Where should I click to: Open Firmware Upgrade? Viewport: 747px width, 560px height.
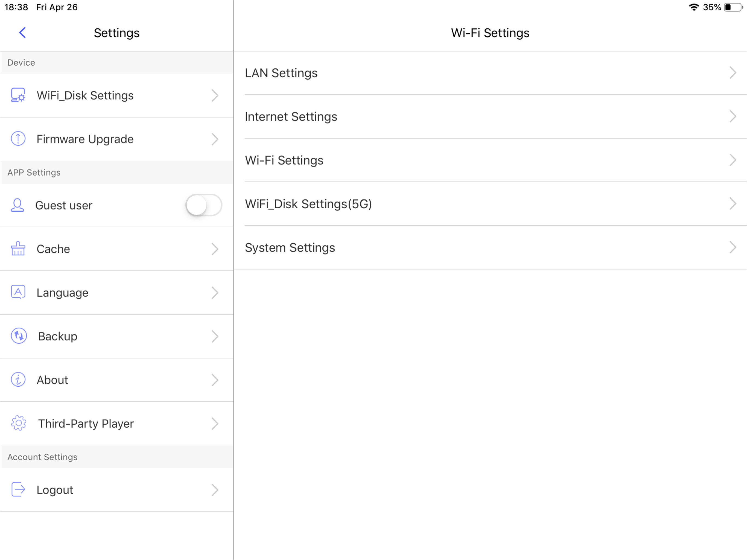tap(116, 139)
